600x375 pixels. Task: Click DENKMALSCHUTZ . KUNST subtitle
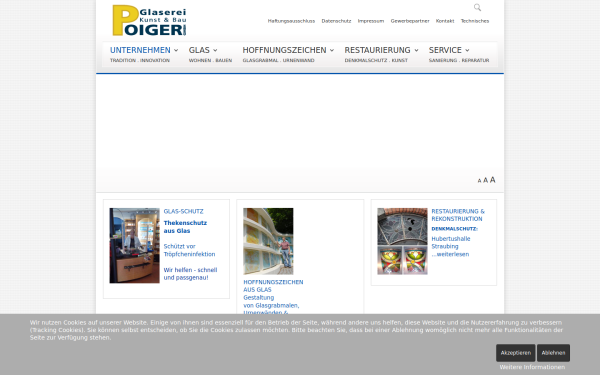(x=376, y=60)
